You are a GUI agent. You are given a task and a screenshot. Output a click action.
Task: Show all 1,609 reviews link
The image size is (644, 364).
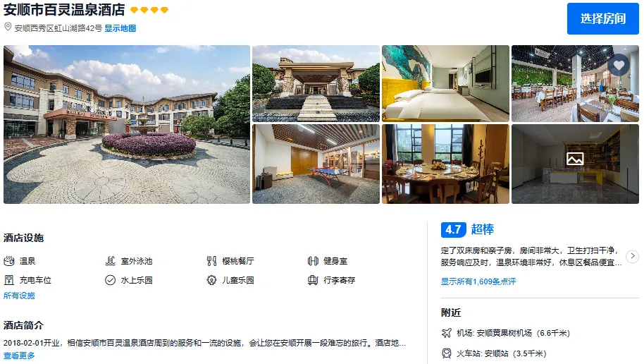click(478, 281)
